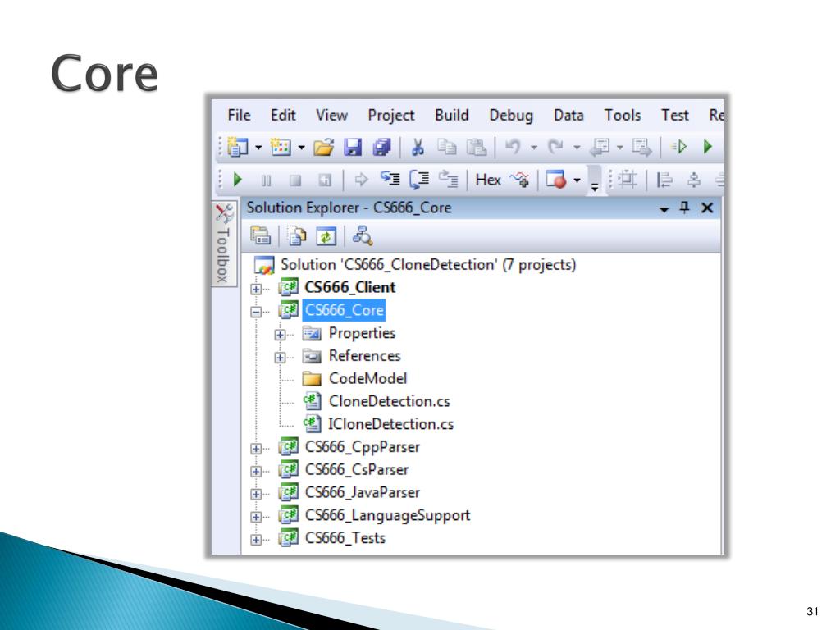840x630 pixels.
Task: Expand the Properties folder node
Action: [x=280, y=335]
